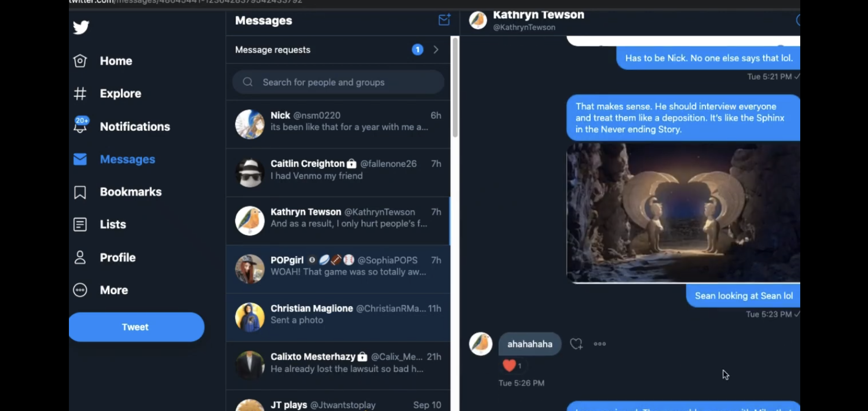Click the Twitter bird logo
Viewport: 868px width, 411px height.
tap(81, 27)
